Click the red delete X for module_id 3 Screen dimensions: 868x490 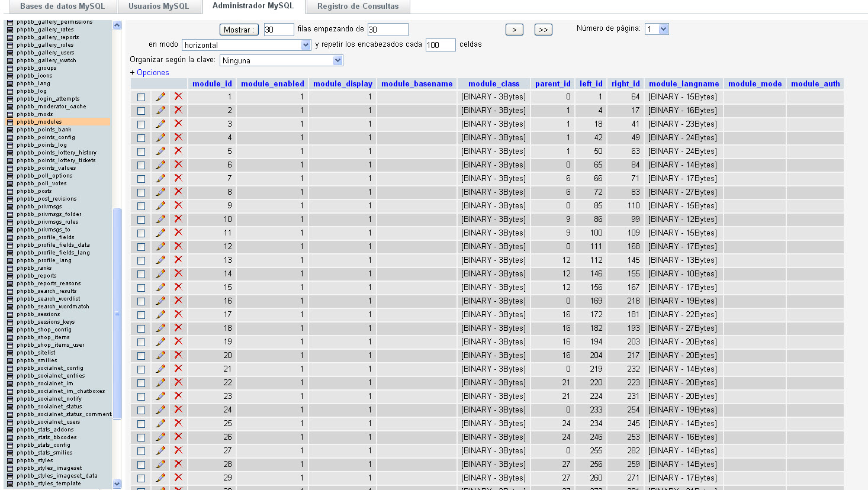click(x=178, y=124)
